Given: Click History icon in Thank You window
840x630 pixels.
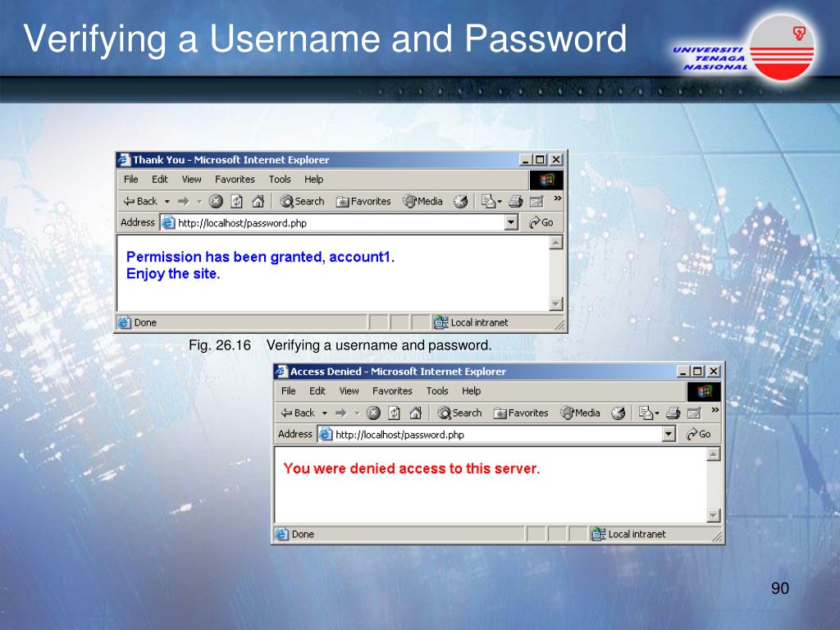Looking at the screenshot, I should click(461, 202).
